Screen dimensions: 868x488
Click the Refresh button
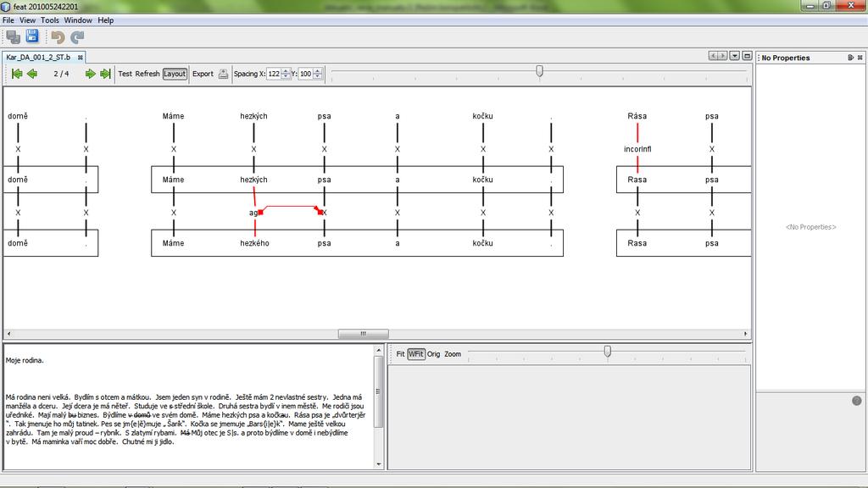point(147,74)
